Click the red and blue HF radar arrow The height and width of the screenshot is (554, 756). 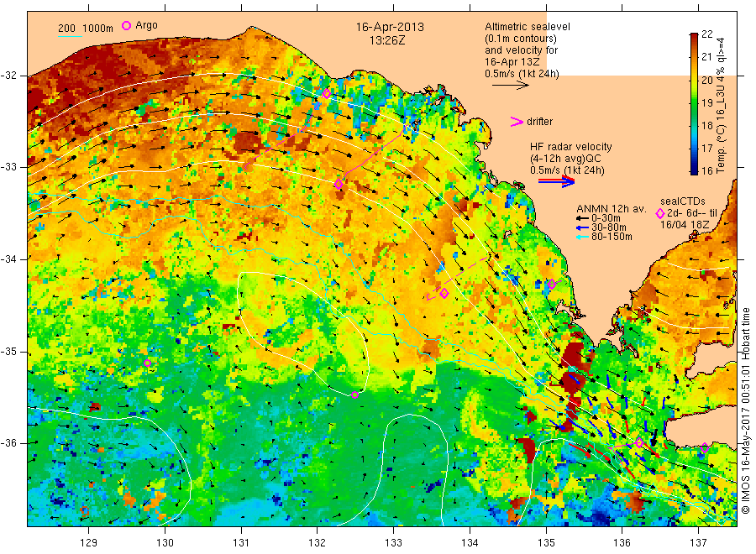pyautogui.click(x=556, y=181)
